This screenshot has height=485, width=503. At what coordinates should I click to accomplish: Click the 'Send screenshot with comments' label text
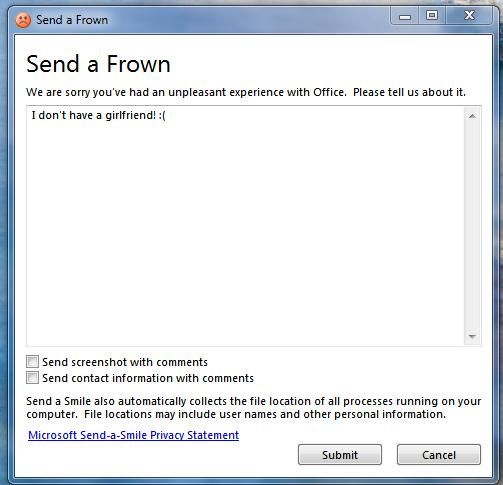tap(125, 362)
